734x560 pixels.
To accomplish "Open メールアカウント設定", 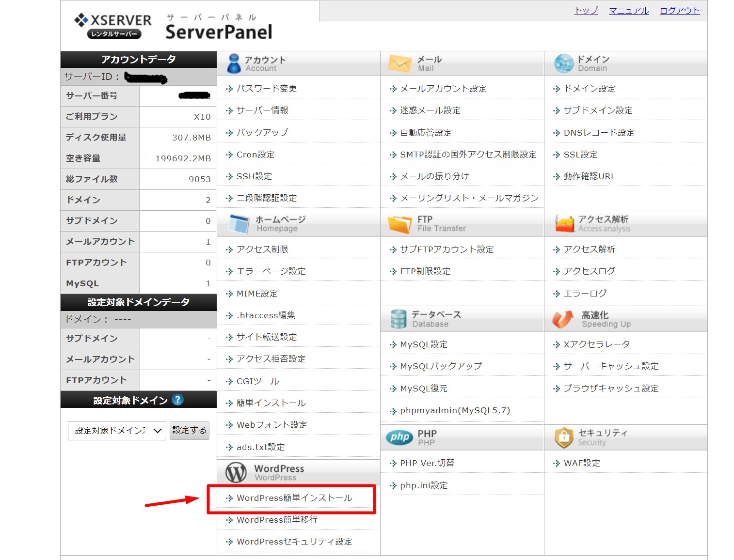I will (443, 89).
